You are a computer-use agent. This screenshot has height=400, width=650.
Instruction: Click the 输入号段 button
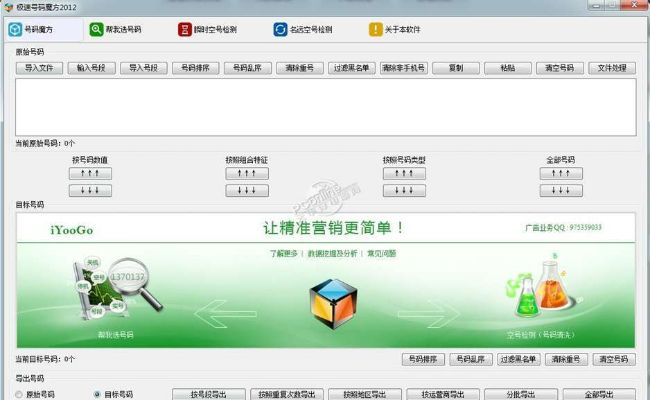(x=91, y=68)
